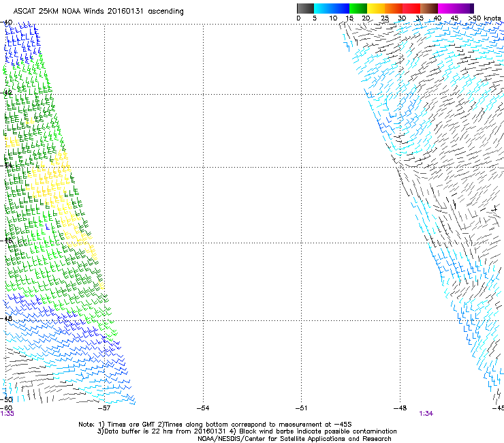The image size is (504, 443).
Task: Select the cyan-blue 5-15 knots legend segment
Action: pos(332,8)
